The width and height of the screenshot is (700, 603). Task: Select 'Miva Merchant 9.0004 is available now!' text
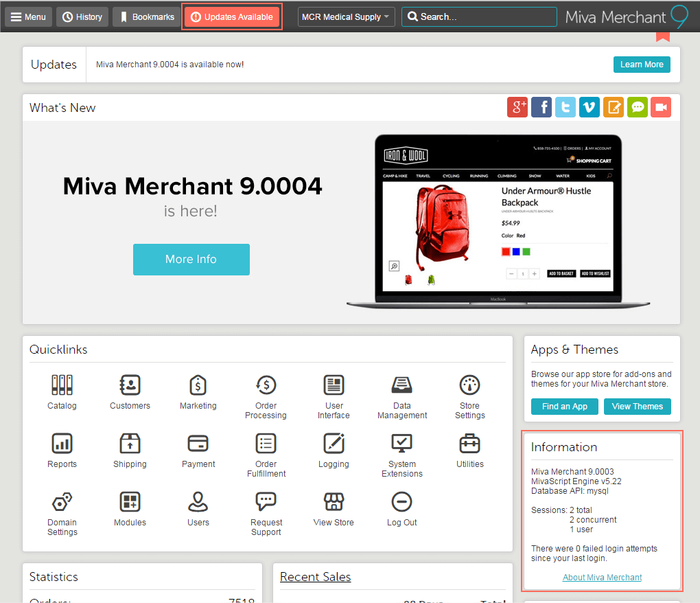pyautogui.click(x=170, y=65)
